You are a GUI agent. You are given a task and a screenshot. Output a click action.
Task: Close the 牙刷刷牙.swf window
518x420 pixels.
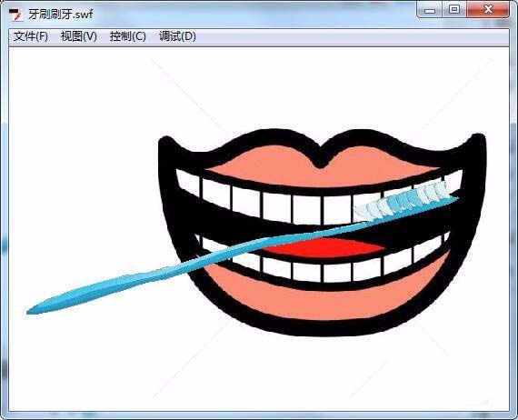pyautogui.click(x=488, y=9)
